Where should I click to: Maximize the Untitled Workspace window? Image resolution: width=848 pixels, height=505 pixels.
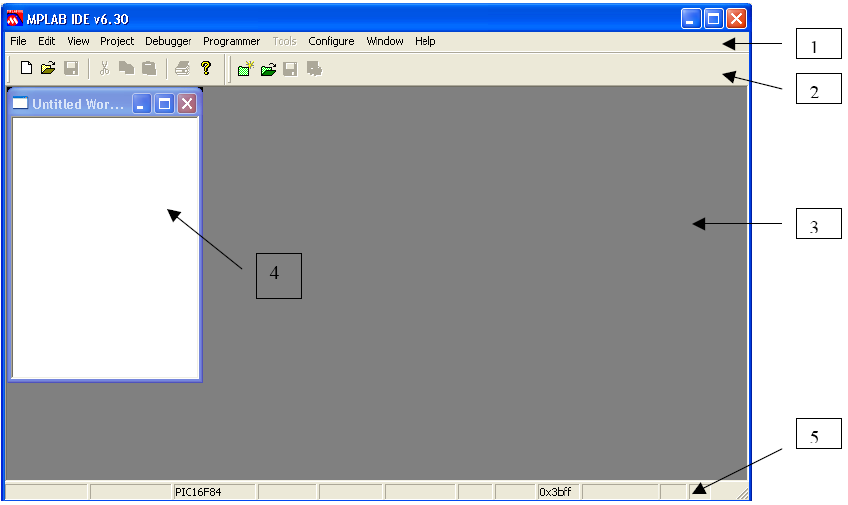pos(164,103)
